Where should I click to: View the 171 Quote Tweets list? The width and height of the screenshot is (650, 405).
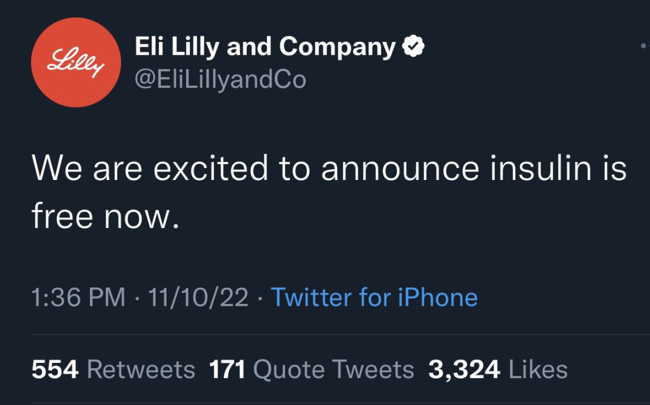(x=311, y=369)
